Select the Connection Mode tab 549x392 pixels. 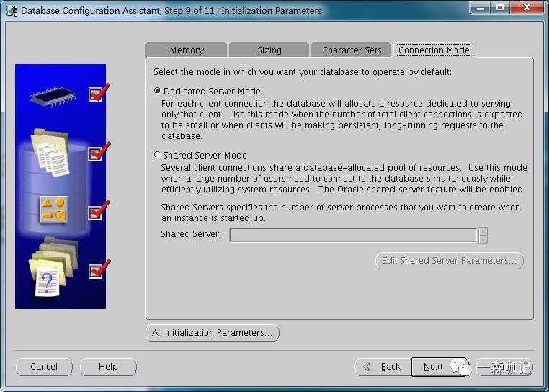click(434, 50)
